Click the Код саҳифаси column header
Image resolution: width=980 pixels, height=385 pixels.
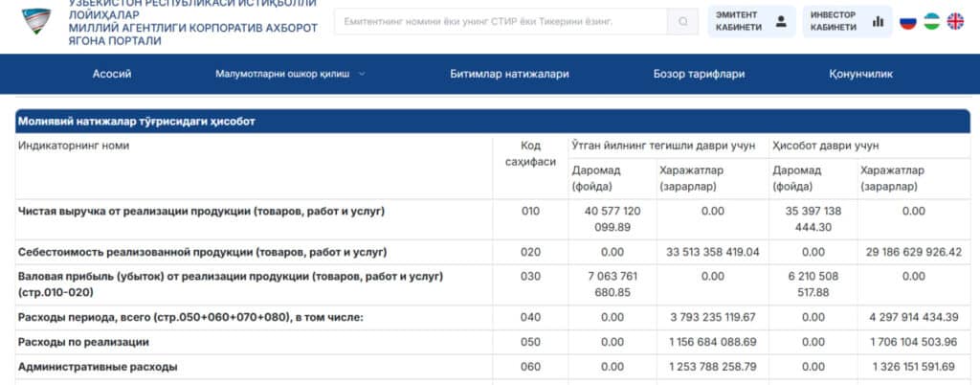pyautogui.click(x=530, y=153)
